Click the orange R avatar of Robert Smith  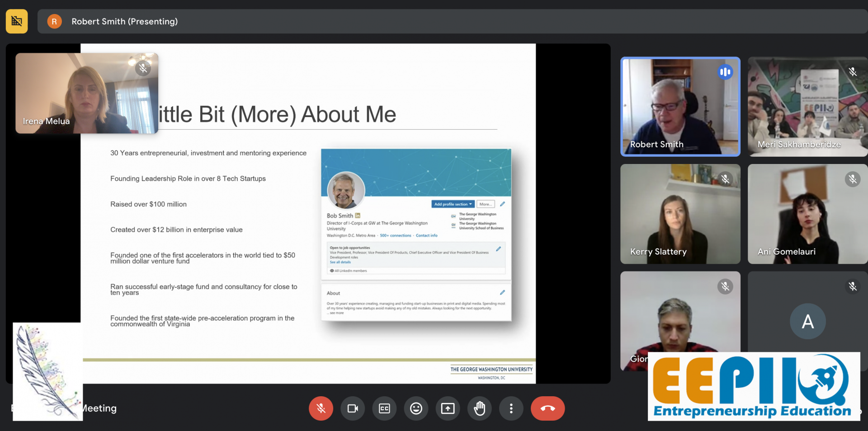click(54, 21)
